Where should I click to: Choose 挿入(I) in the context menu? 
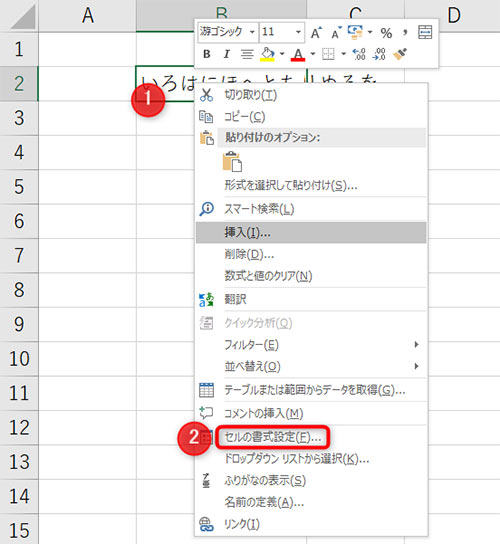pos(311,232)
